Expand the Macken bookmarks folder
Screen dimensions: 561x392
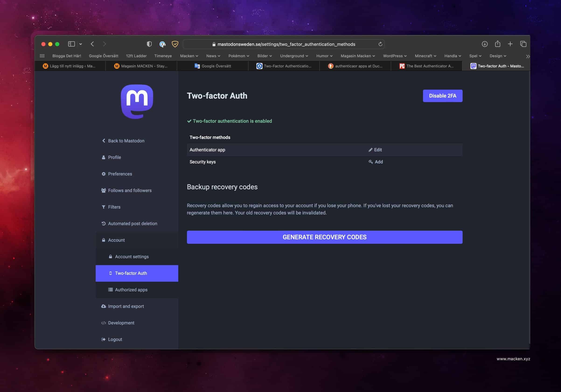[x=189, y=56]
